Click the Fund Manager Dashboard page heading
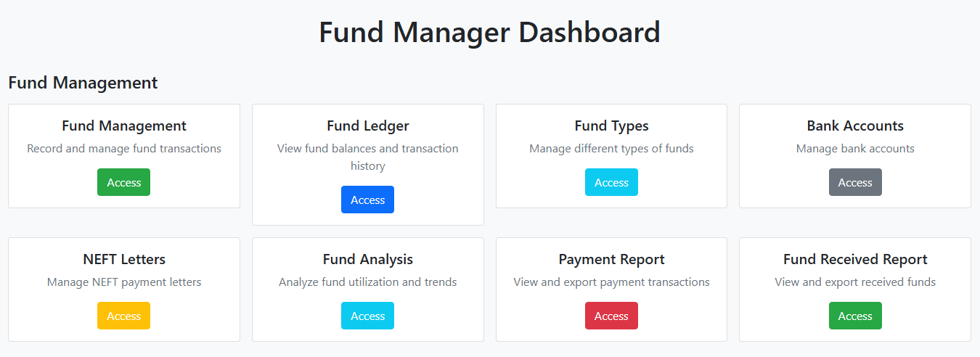Viewport: 980px width, 357px height. point(490,33)
